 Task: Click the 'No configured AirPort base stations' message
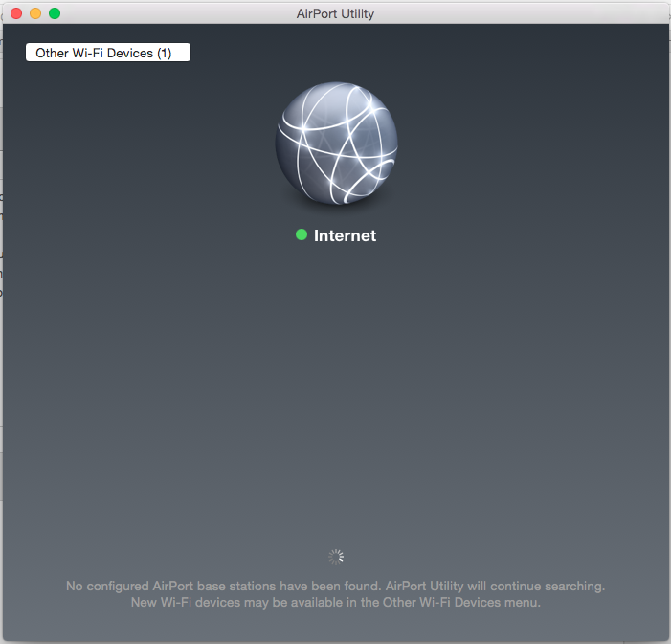pyautogui.click(x=335, y=586)
